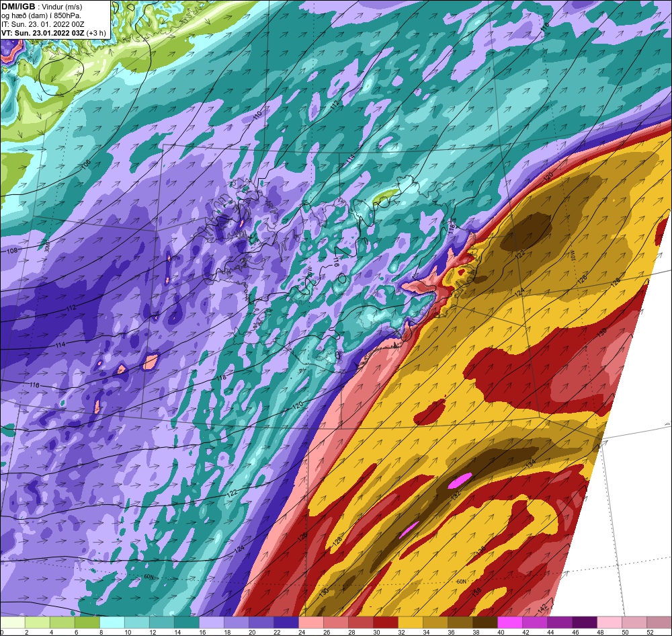
Task: Click the green 4–6 m/s legend swatch
Action: click(63, 623)
